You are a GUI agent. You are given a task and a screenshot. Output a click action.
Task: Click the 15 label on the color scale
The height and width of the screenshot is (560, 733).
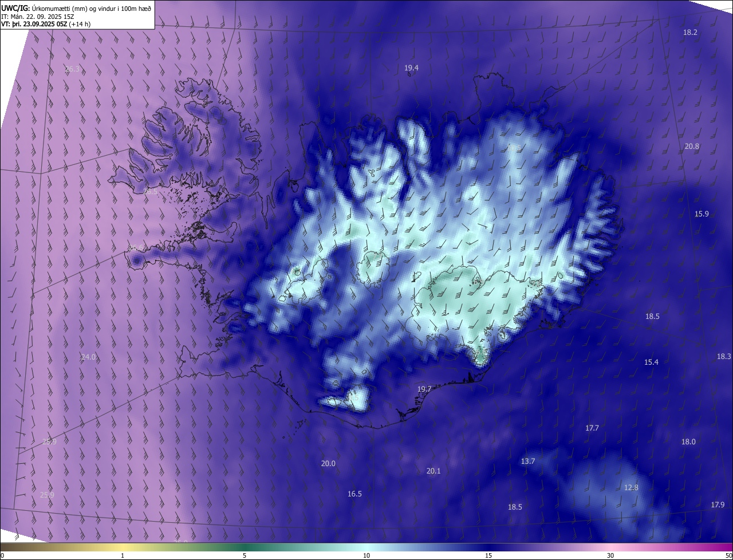488,555
